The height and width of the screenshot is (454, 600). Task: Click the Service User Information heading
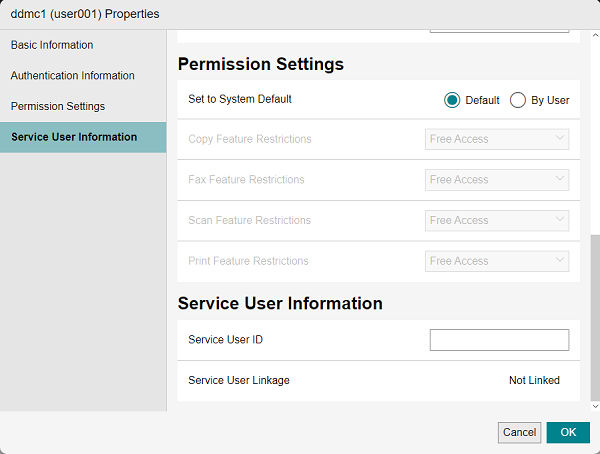click(280, 303)
